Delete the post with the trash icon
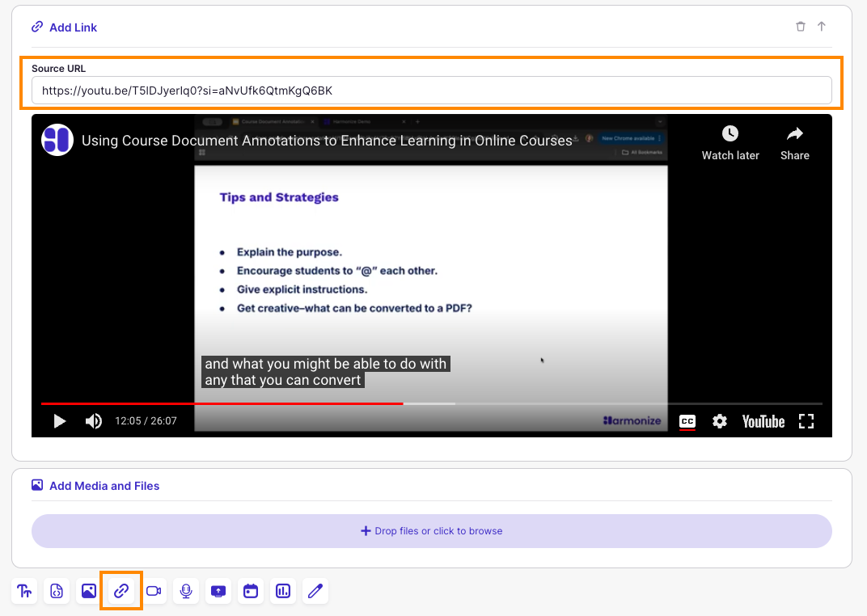867x616 pixels. click(x=800, y=26)
